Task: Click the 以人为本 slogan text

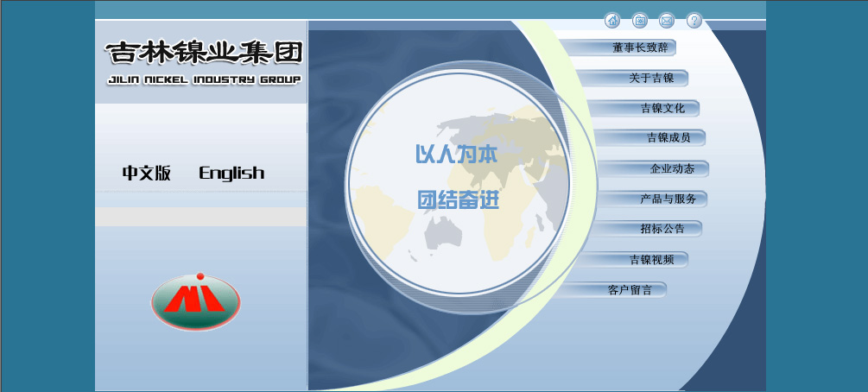Action: [456, 154]
